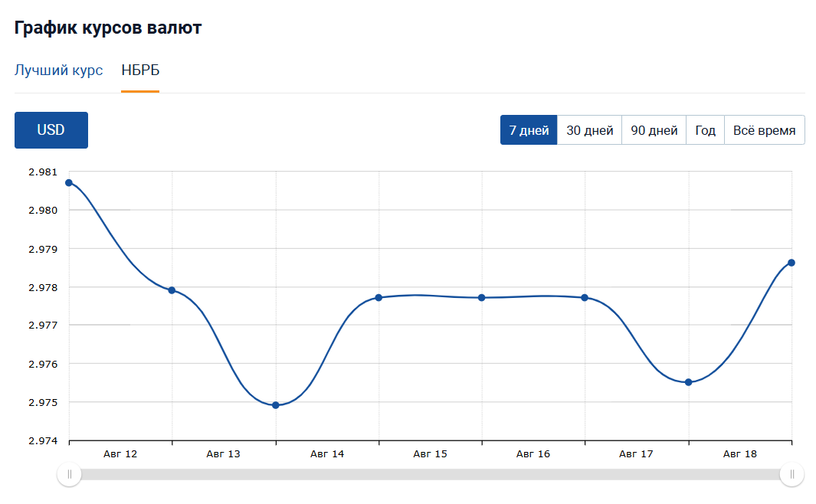This screenshot has width=816, height=504.
Task: Click the USD currency button
Action: pos(51,130)
